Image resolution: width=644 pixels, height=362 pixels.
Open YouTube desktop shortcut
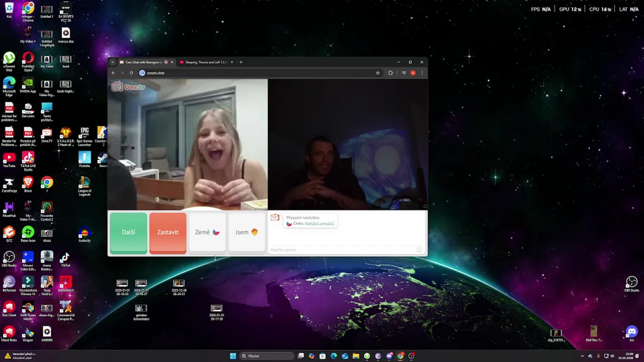[x=9, y=160]
